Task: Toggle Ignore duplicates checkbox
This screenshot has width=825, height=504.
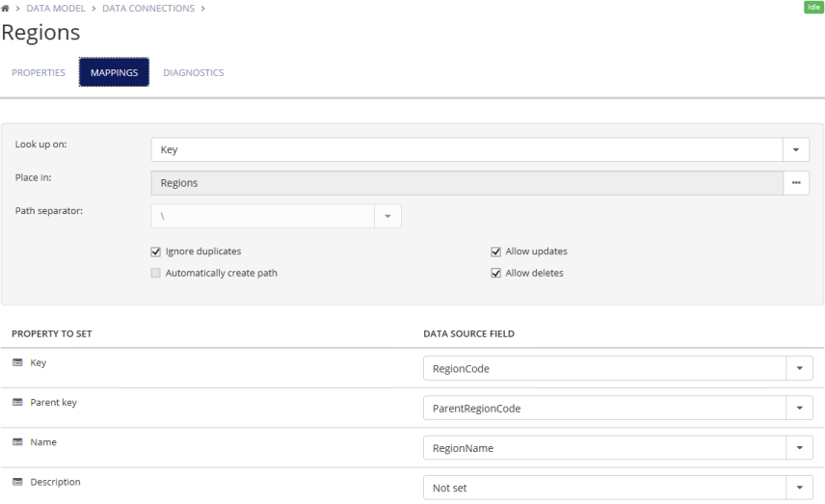Action: 156,252
